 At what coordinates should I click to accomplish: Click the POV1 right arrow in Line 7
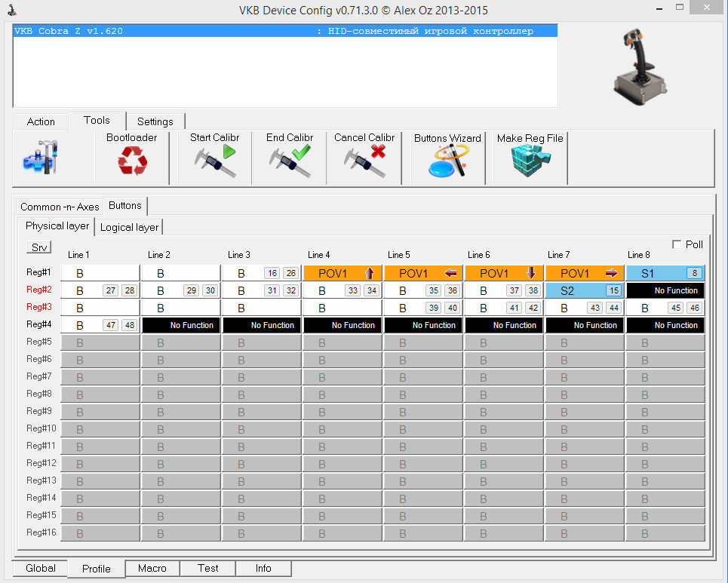click(612, 273)
